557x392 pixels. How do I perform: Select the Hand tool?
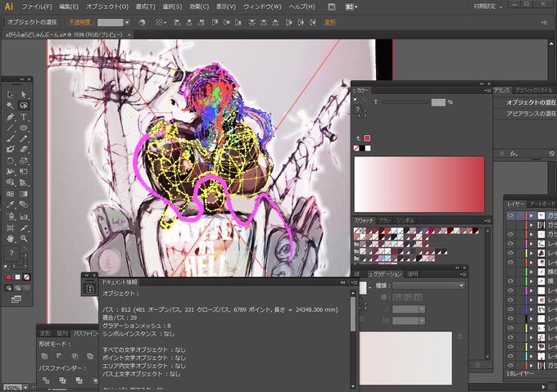10,238
